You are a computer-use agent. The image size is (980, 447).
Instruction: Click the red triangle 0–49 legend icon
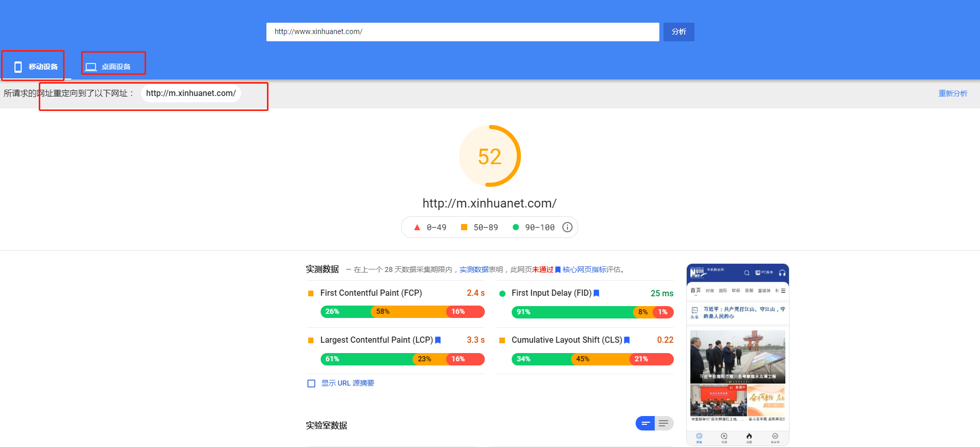pyautogui.click(x=417, y=227)
